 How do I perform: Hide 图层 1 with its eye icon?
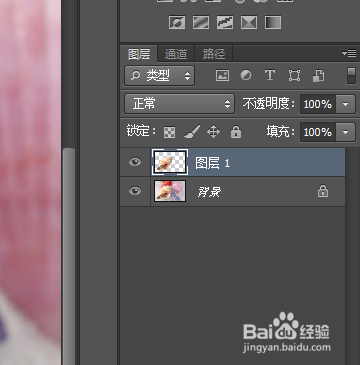tap(135, 162)
